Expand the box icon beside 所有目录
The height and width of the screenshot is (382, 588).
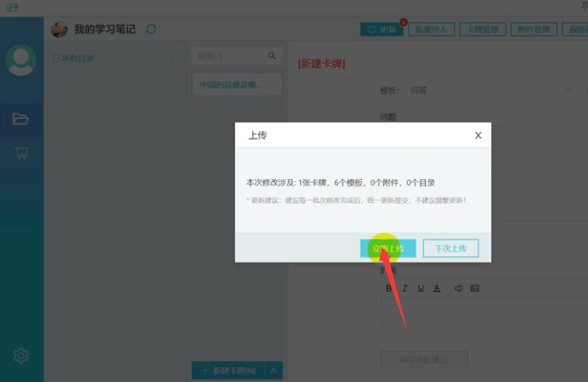point(55,58)
